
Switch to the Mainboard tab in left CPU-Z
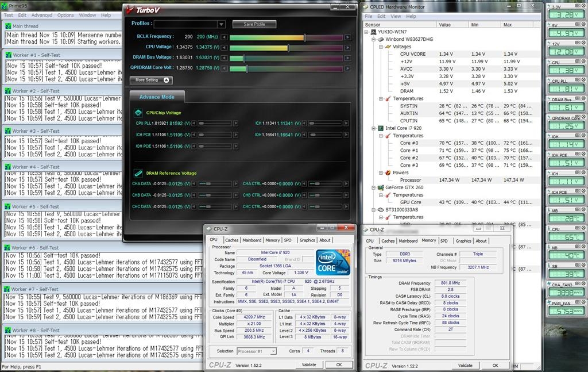tap(252, 240)
